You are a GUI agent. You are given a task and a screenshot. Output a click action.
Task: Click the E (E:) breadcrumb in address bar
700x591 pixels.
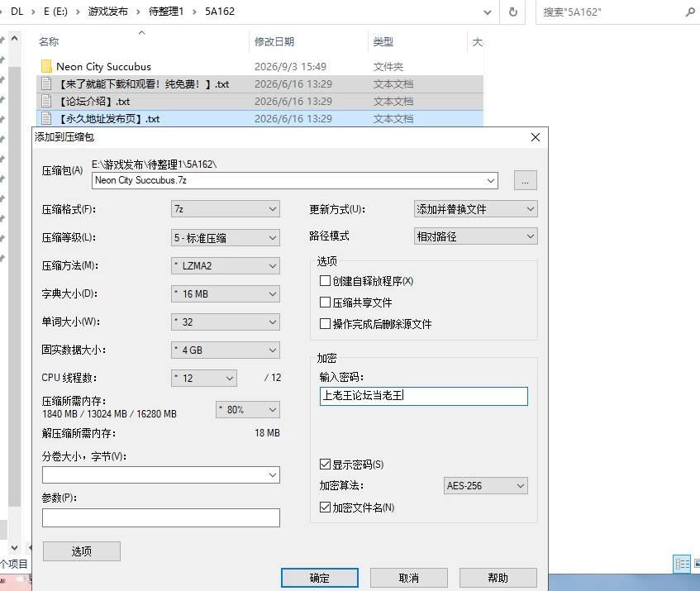[x=56, y=12]
